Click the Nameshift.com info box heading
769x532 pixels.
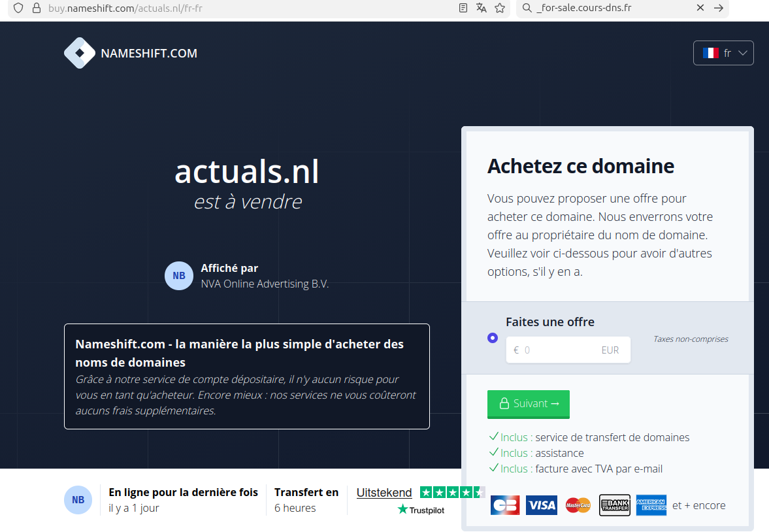point(239,354)
